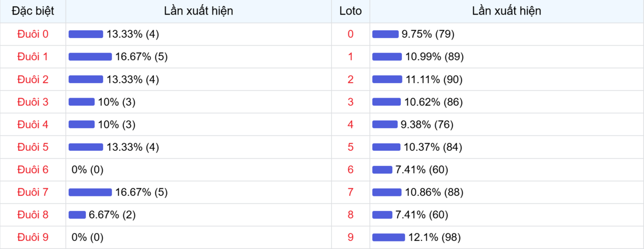Click the red Loto number 6
The image size is (644, 249).
click(350, 170)
